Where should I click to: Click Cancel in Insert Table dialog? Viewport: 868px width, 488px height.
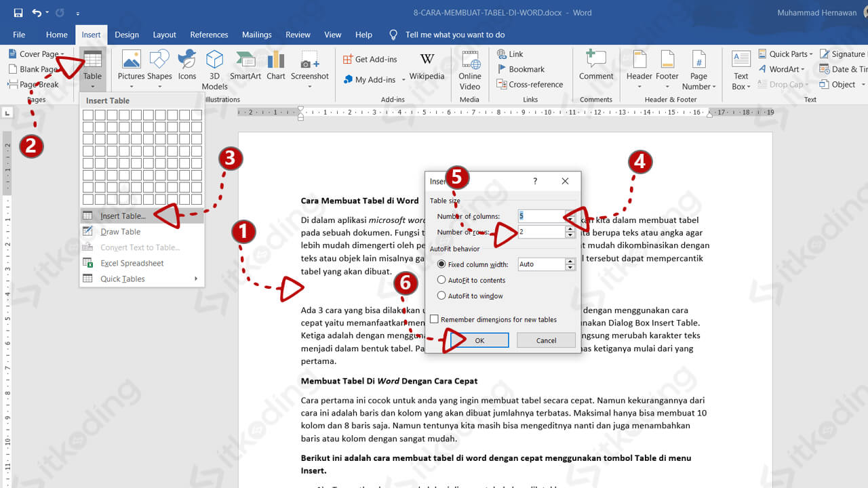click(x=546, y=340)
